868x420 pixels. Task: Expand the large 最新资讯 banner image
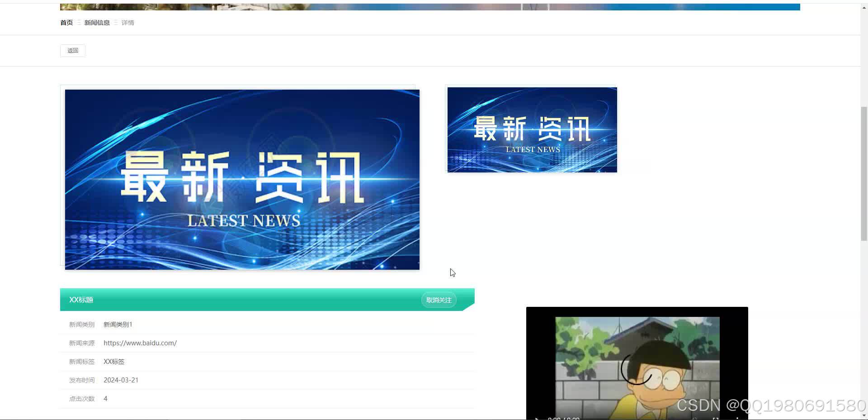tap(242, 179)
